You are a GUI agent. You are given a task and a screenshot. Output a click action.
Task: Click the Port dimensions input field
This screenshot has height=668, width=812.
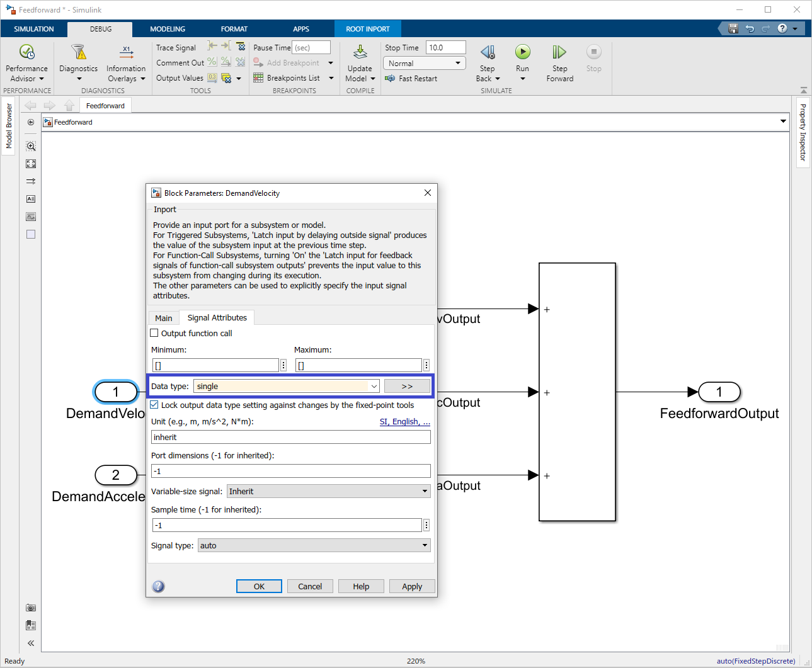291,471
